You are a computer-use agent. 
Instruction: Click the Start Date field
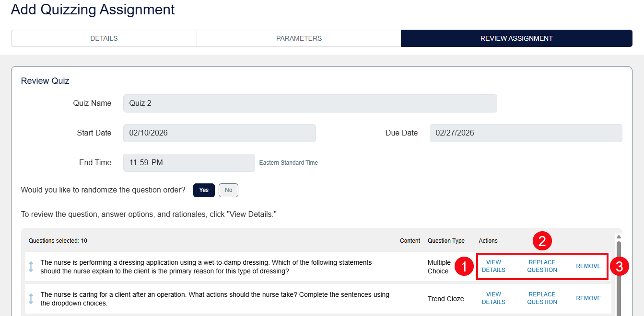pyautogui.click(x=219, y=133)
